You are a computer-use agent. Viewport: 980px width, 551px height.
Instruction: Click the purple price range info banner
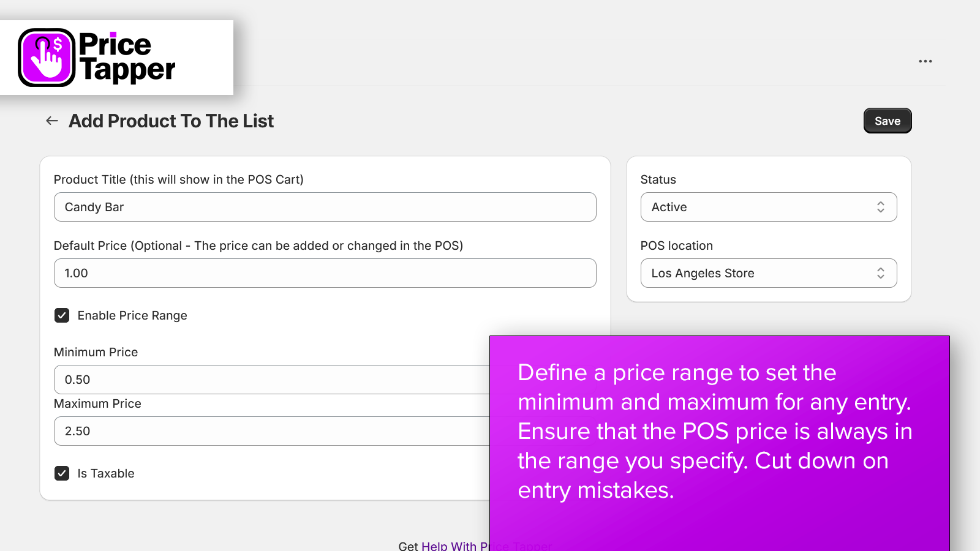point(720,443)
